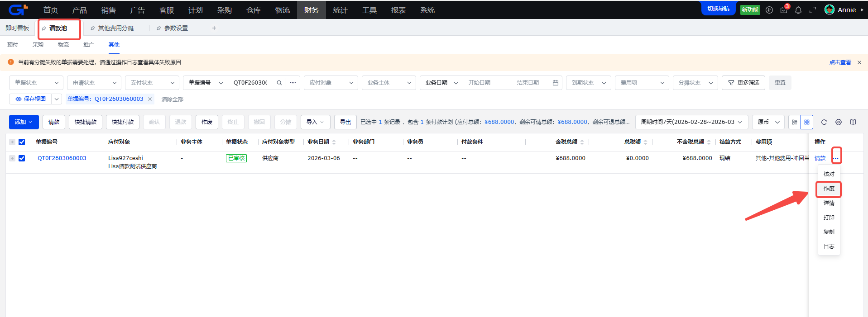Toggle the select-all checkbox in table header
Image resolution: width=868 pixels, height=317 pixels.
click(22, 142)
